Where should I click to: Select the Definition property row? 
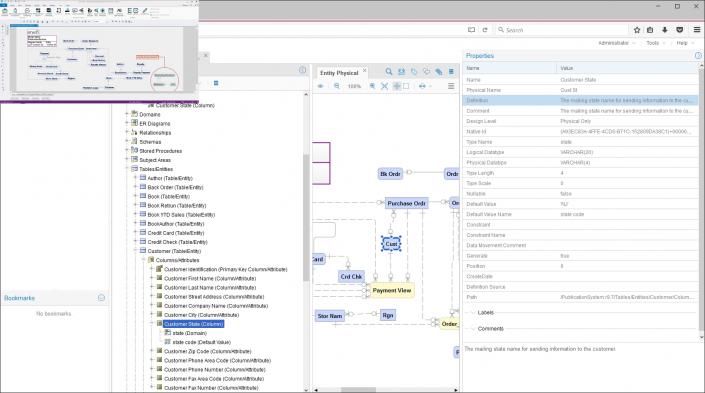tap(580, 100)
